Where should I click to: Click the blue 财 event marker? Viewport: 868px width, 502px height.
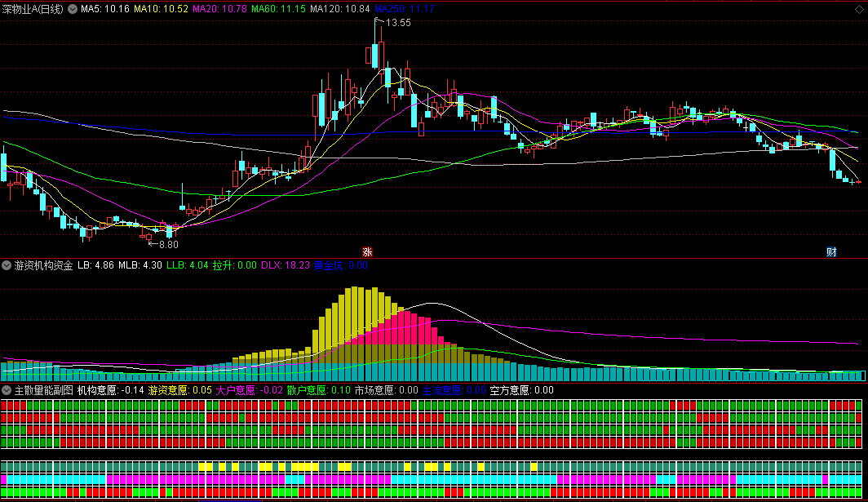[831, 252]
